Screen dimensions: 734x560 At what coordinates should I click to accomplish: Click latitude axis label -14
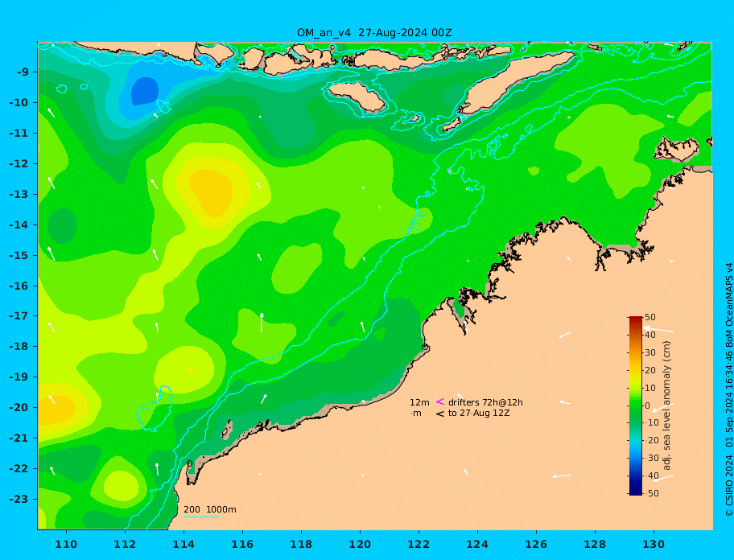point(19,225)
